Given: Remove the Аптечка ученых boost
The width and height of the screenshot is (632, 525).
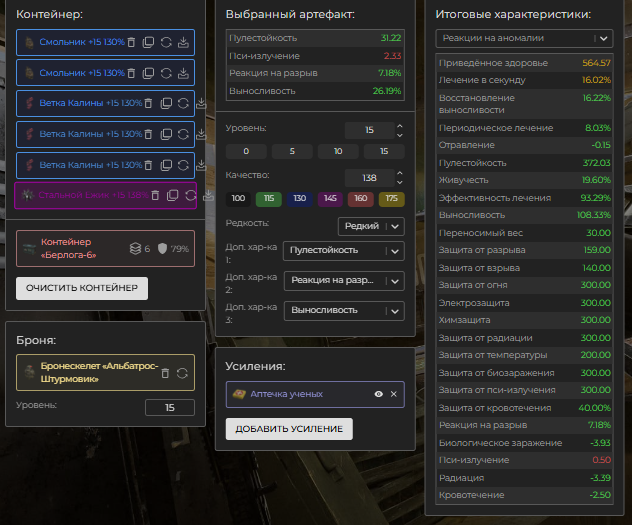Looking at the screenshot, I should click(x=394, y=394).
